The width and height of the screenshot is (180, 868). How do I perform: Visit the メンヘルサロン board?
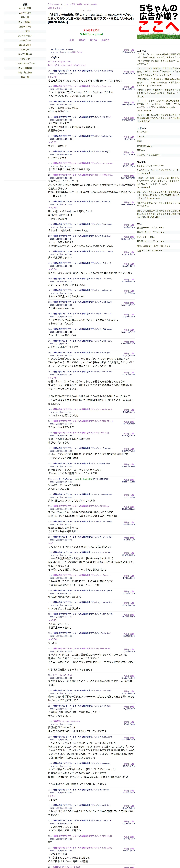25,36
